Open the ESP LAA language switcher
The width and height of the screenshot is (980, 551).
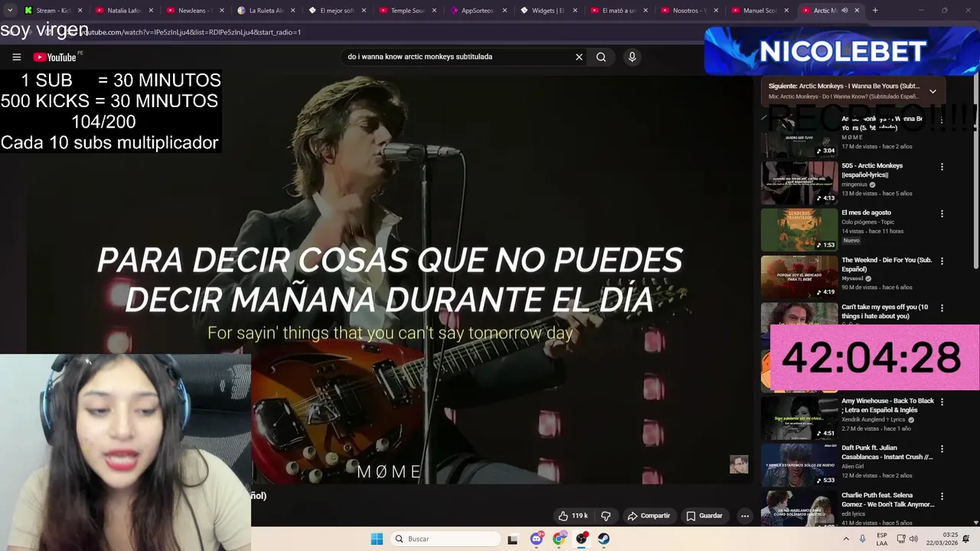point(882,539)
